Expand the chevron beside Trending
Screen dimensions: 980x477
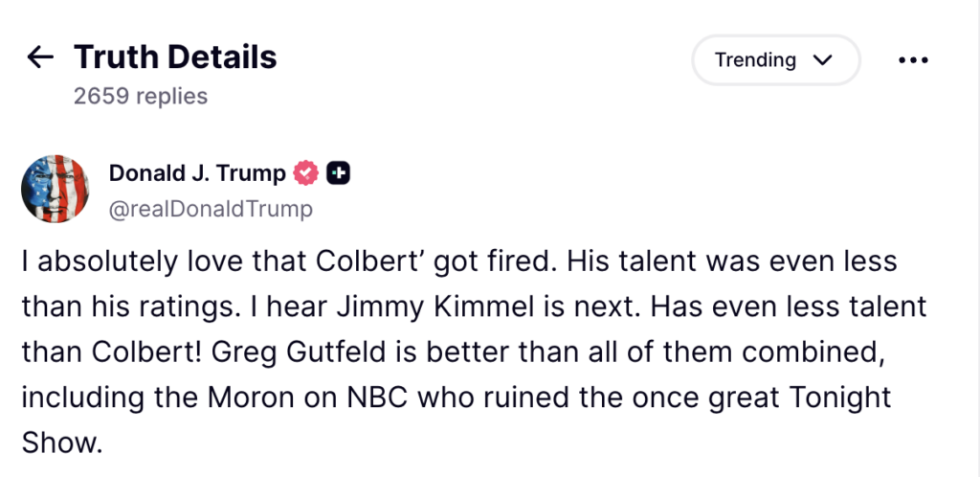(823, 60)
